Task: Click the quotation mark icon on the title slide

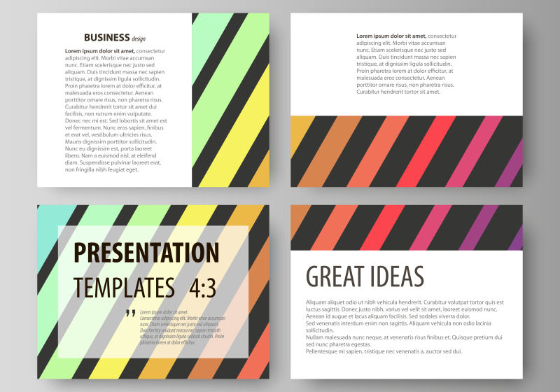Action: coord(130,314)
